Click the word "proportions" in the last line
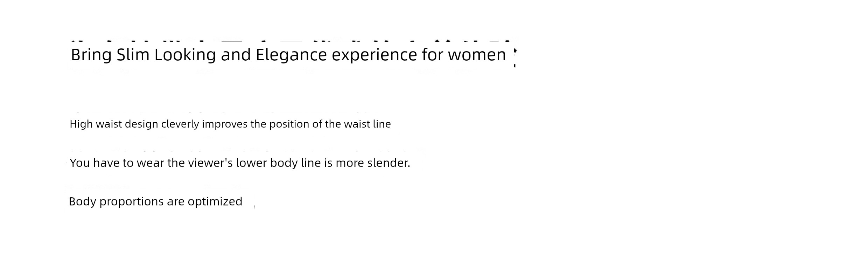The width and height of the screenshot is (868, 258). (132, 202)
